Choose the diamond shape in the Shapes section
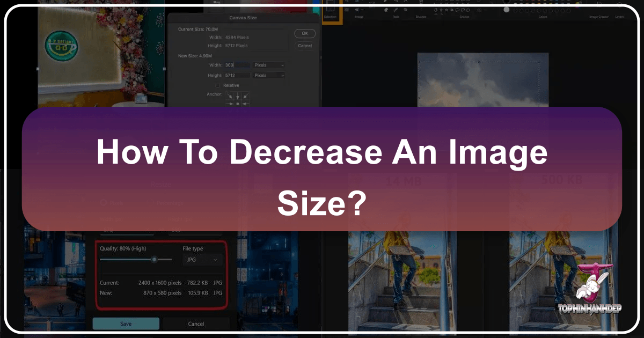The width and height of the screenshot is (644, 338). 441,10
